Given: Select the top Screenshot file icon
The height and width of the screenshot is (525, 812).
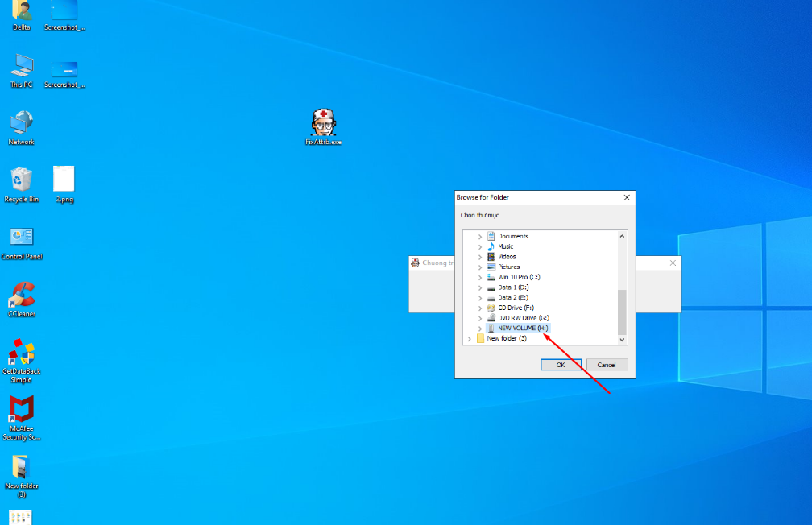Looking at the screenshot, I should click(64, 10).
